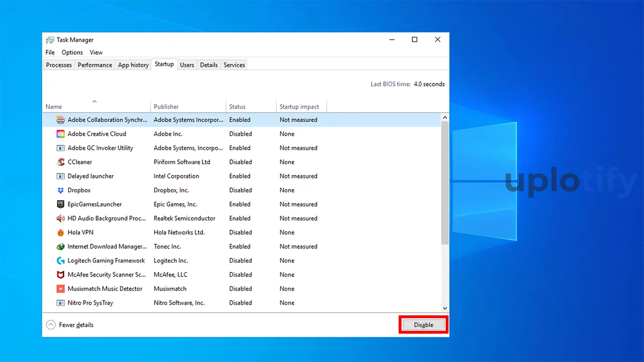
Task: Select the Nitro Software, Inc. publisher cell
Action: click(x=179, y=303)
